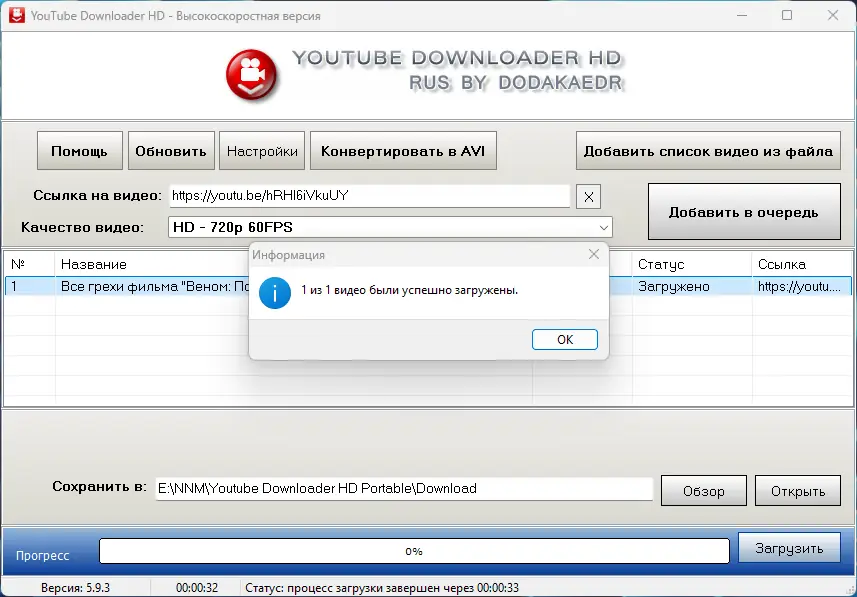857x597 pixels.
Task: Click the 'Сохранить в' path input field
Action: coord(400,489)
